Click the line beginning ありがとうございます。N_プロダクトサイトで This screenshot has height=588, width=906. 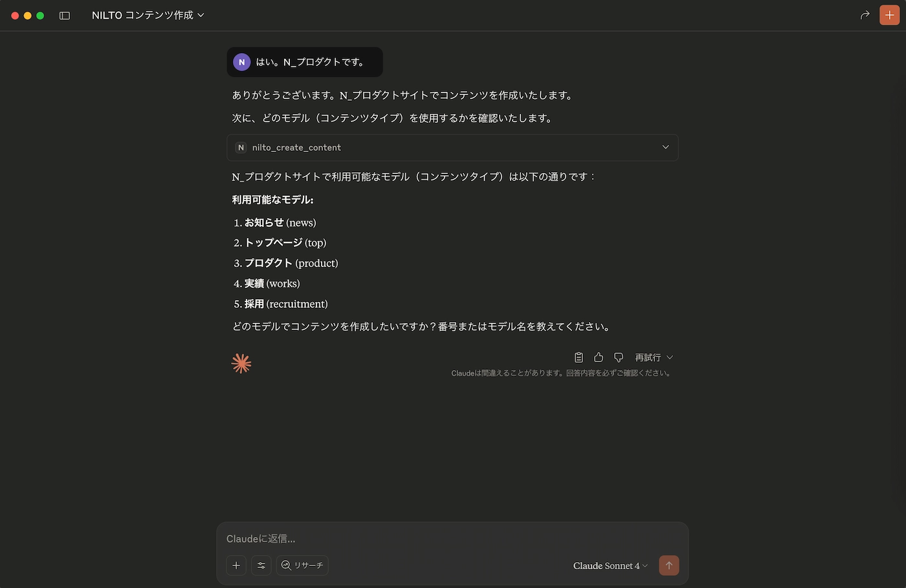pos(403,95)
